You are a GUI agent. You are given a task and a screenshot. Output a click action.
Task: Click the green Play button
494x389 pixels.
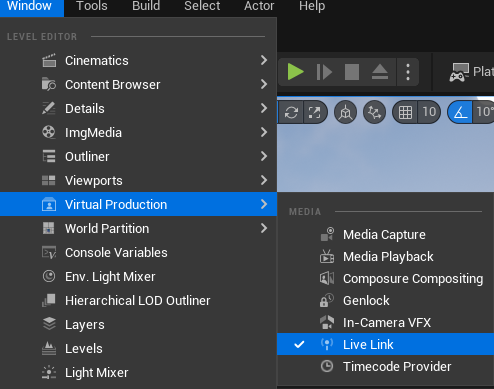point(296,72)
